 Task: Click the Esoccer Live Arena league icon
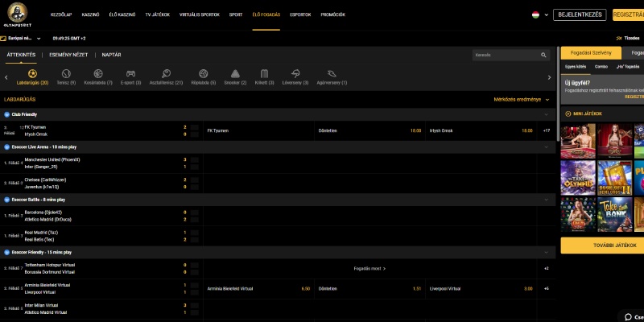(x=6, y=147)
